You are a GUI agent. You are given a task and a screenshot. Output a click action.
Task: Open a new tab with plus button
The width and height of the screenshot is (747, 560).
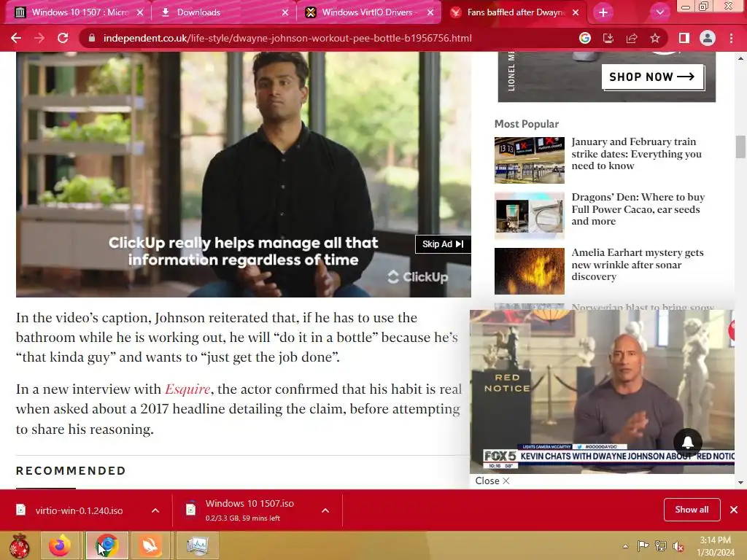603,12
